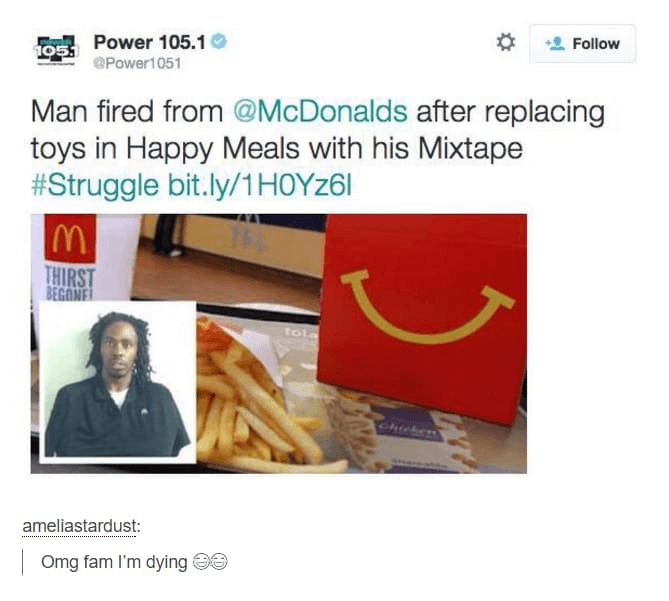Open the @Power1051 handle
This screenshot has height=601, width=669.
(137, 63)
